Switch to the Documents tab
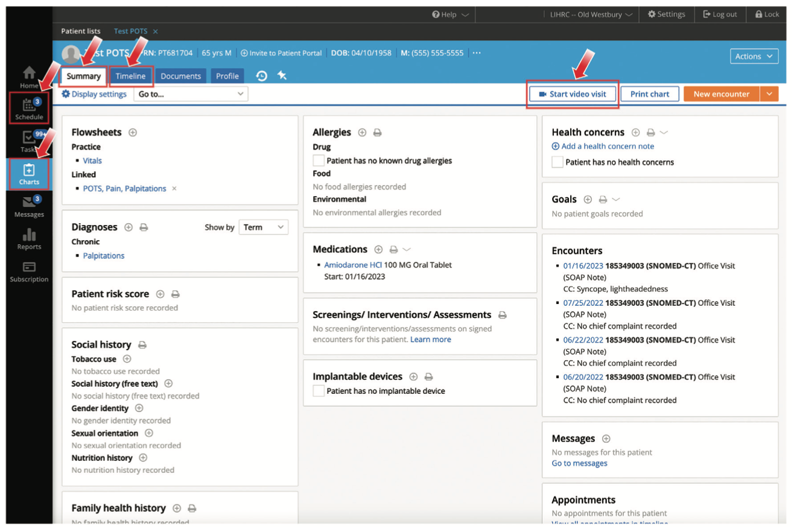The image size is (794, 532). 180,76
